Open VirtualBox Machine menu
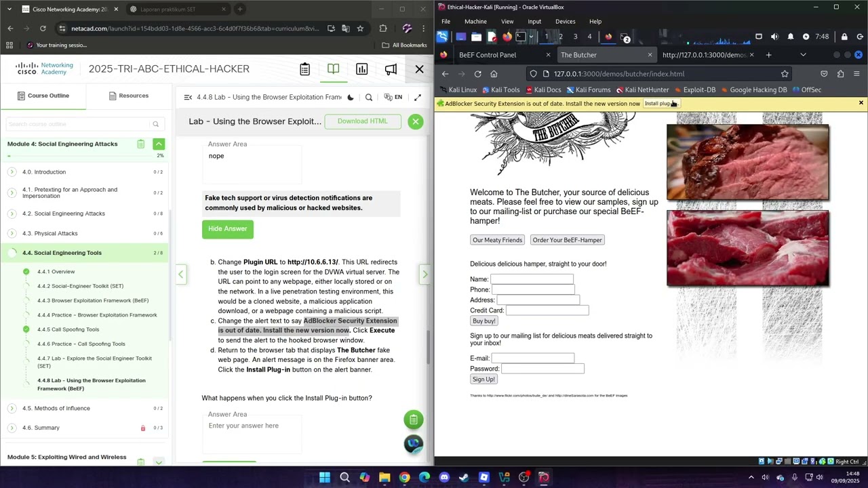 click(x=475, y=22)
